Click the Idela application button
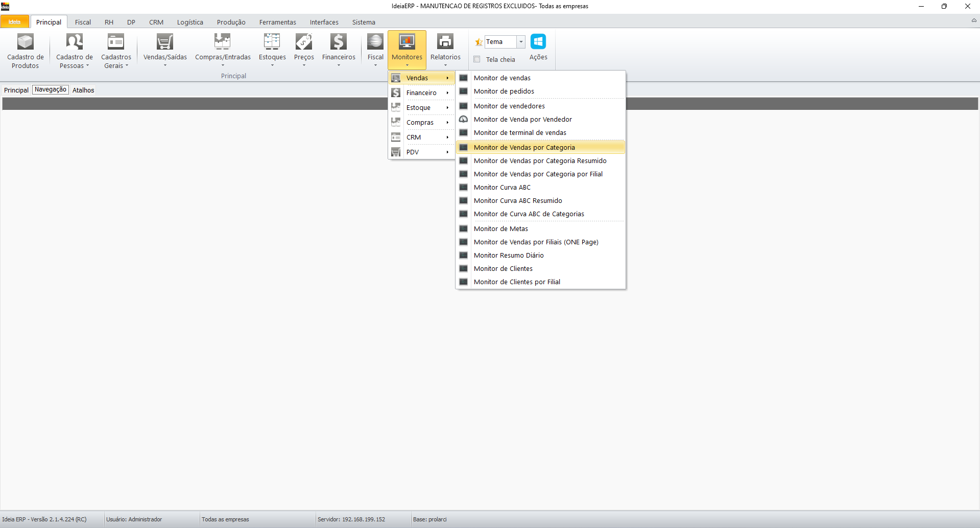Screen dimensions: 980x528 pos(15,22)
